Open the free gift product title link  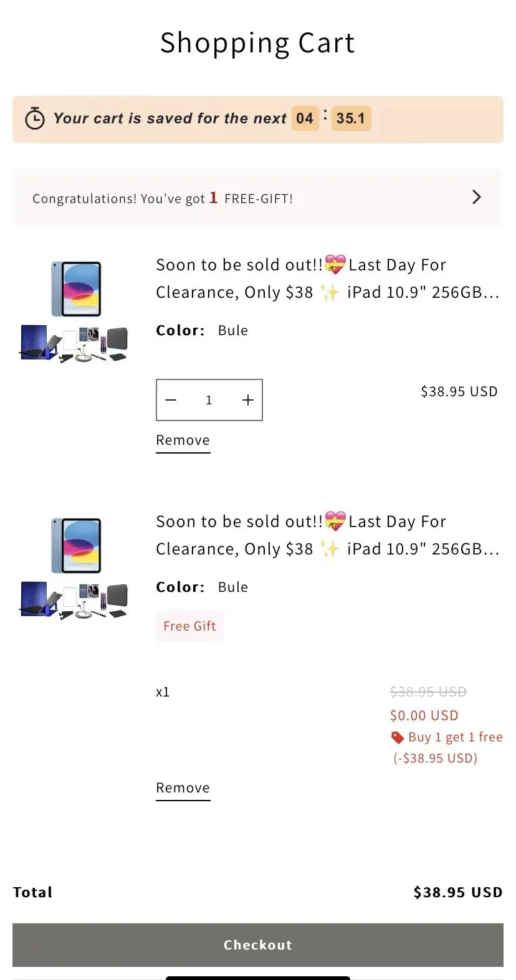(x=328, y=535)
